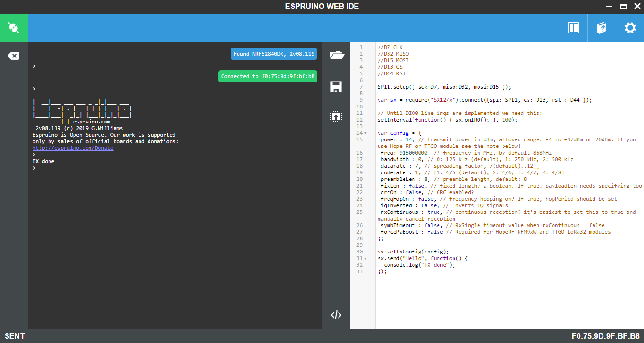The width and height of the screenshot is (644, 343).
Task: Click the sx.setTxConfig(config) line
Action: [x=413, y=252]
